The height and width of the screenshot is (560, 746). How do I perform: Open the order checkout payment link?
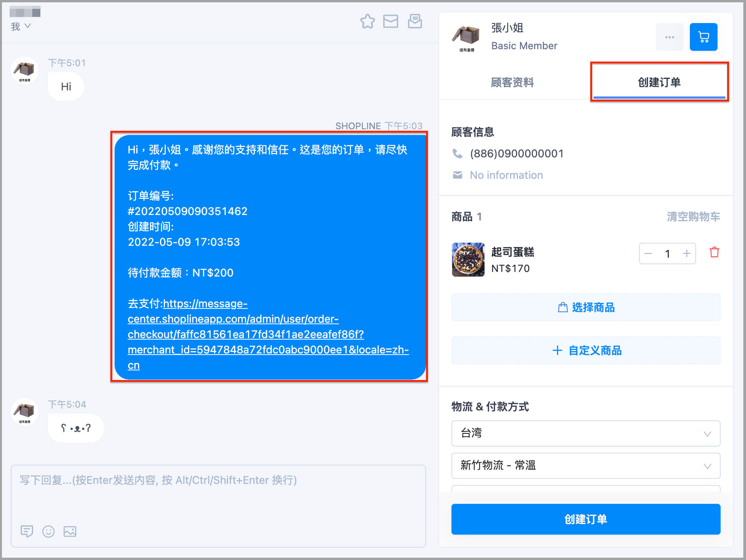click(x=268, y=334)
